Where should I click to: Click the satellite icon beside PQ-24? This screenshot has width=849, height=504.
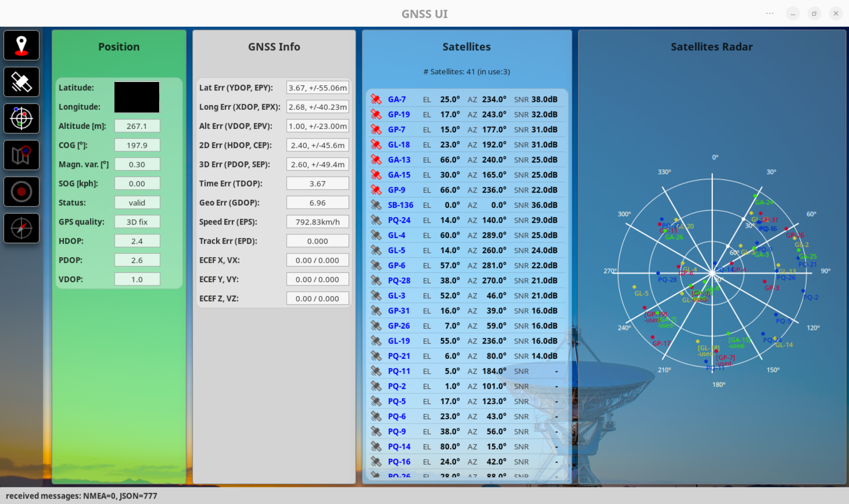pos(376,220)
